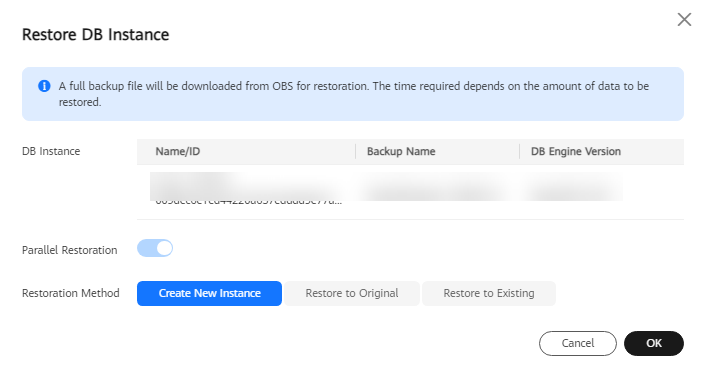Click the Restoration Method label
The width and height of the screenshot is (704, 376).
(x=71, y=293)
